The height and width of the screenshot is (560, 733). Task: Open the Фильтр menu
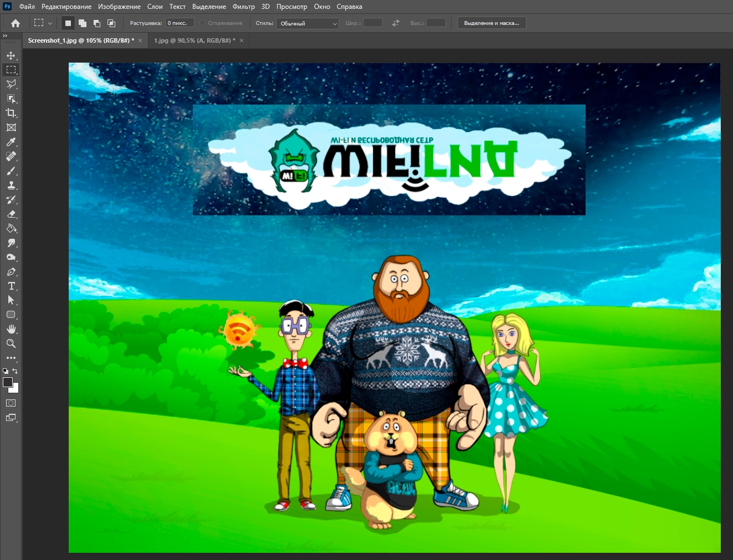[244, 7]
